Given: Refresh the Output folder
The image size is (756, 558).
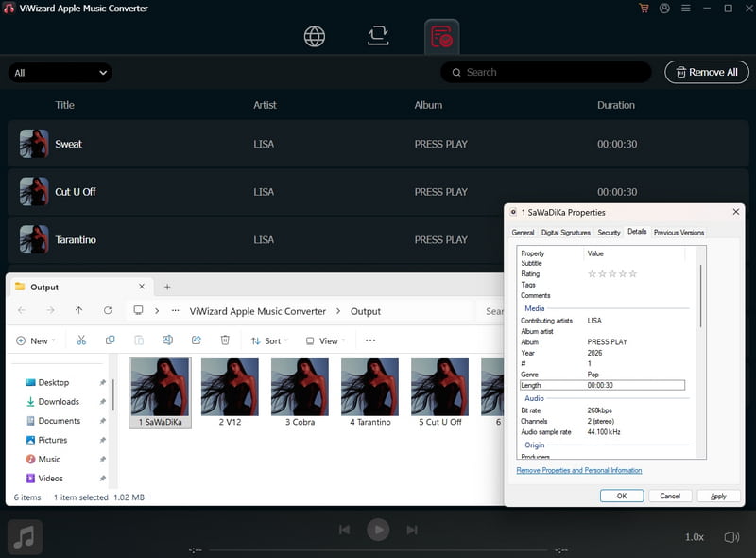Looking at the screenshot, I should point(108,310).
